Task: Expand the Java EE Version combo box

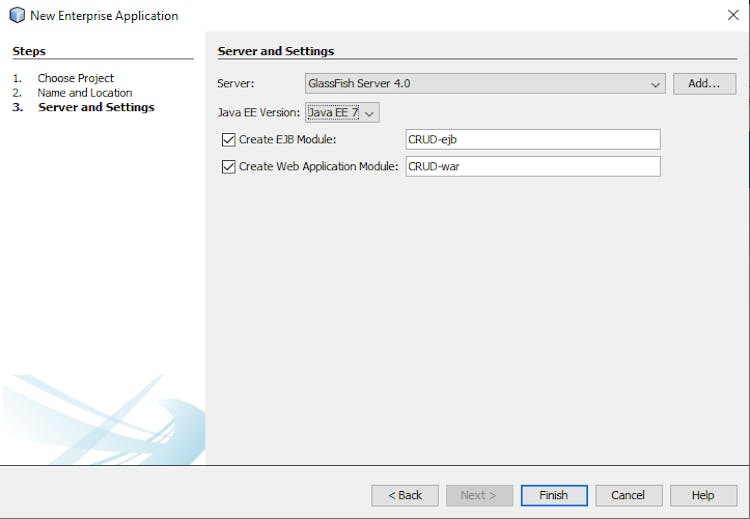Action: click(x=342, y=113)
